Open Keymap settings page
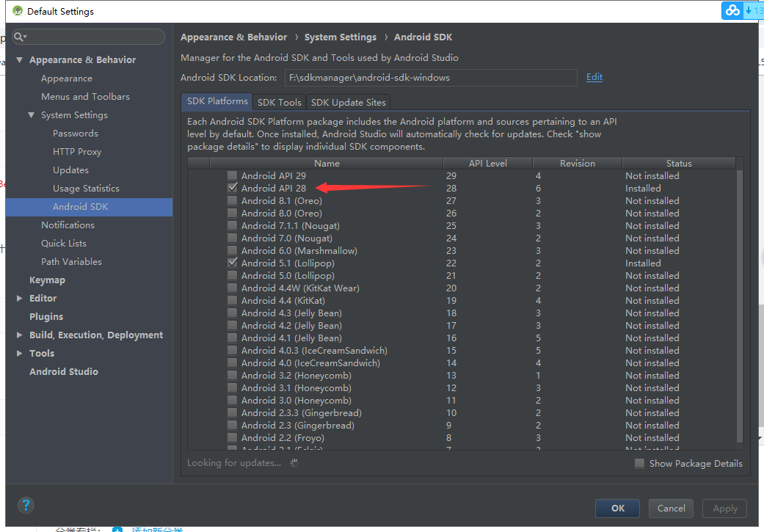 [x=47, y=280]
